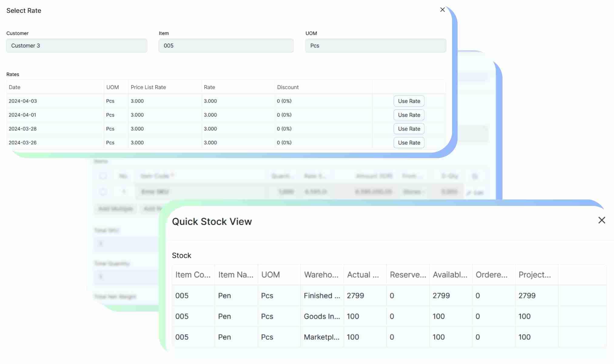Click the Rate column header
The height and width of the screenshot is (364, 614).
click(210, 87)
